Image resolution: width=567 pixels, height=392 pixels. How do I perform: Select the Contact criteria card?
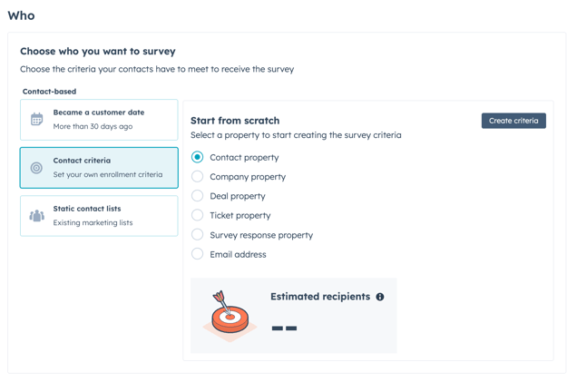click(x=99, y=168)
